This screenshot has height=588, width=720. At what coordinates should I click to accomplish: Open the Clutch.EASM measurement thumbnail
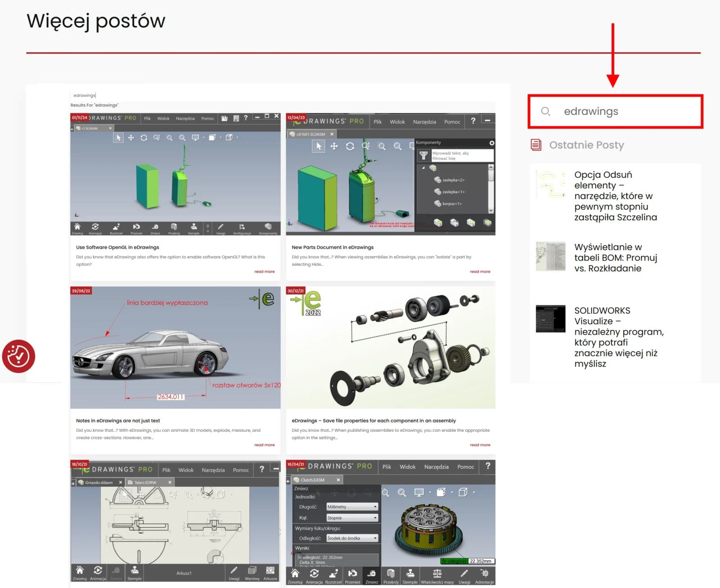[x=391, y=522]
